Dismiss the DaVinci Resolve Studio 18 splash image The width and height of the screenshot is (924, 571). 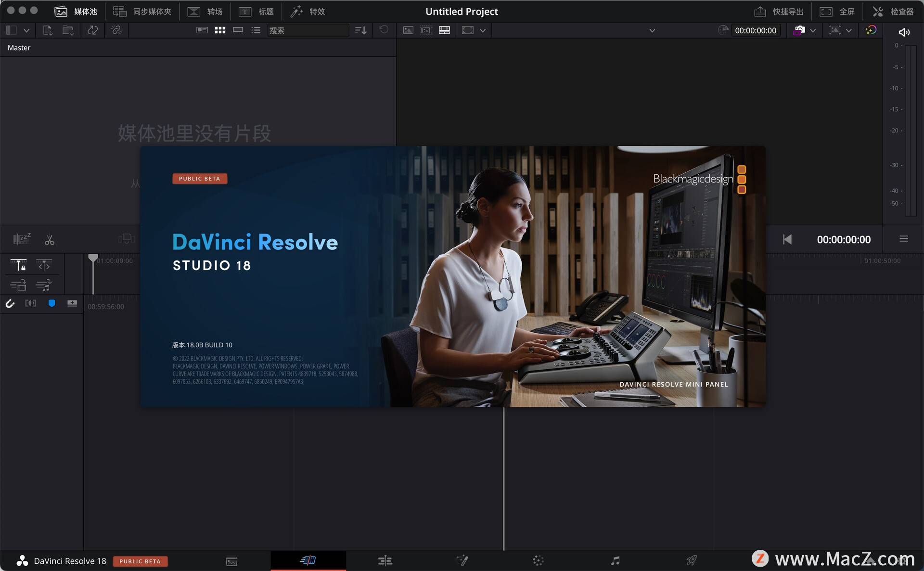click(x=452, y=276)
